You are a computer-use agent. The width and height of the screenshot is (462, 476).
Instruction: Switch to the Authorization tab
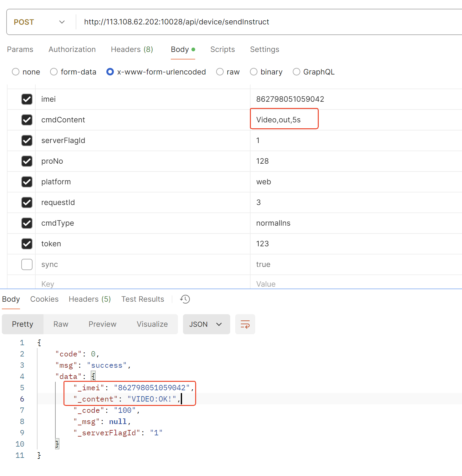point(72,49)
